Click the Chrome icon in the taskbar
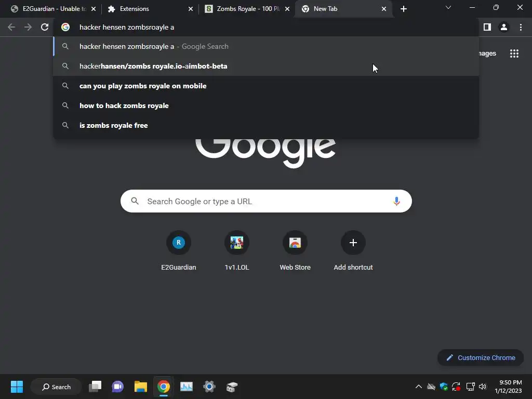This screenshot has height=399, width=532. (x=163, y=387)
